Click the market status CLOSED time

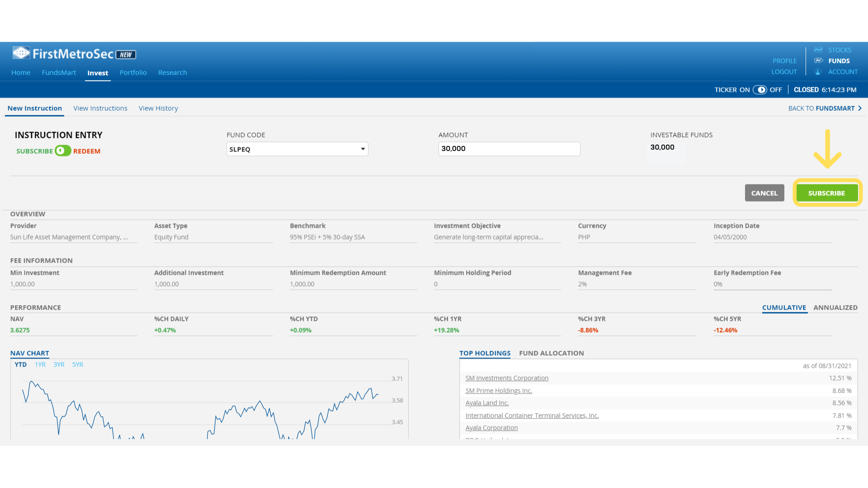pos(825,90)
